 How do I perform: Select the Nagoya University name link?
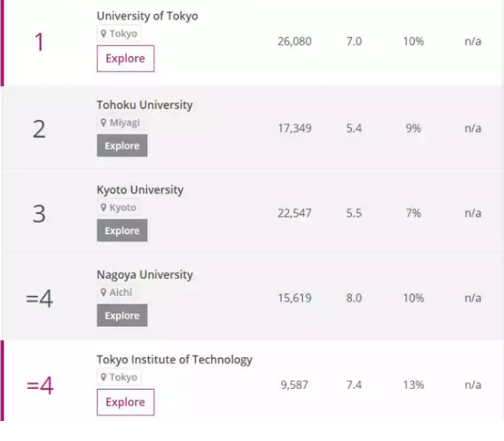144,275
